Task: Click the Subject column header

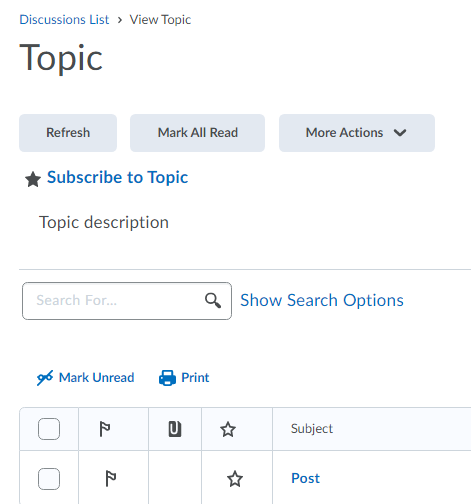Action: point(312,429)
